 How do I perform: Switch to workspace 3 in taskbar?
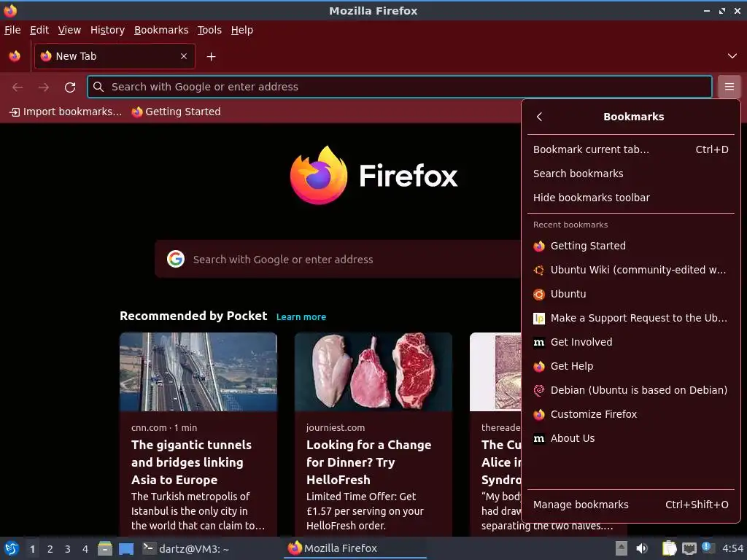pos(68,549)
